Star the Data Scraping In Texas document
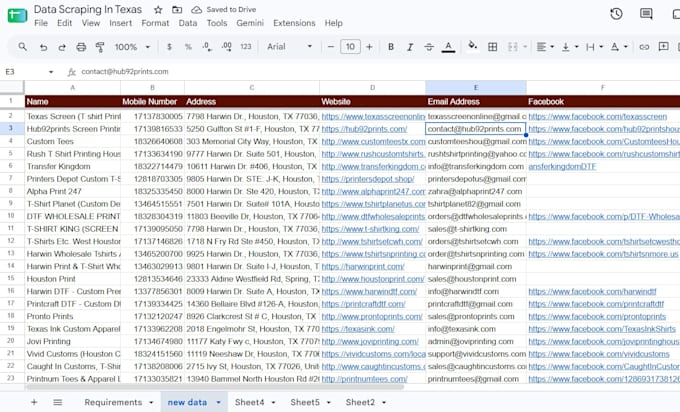The image size is (680, 412). click(158, 10)
